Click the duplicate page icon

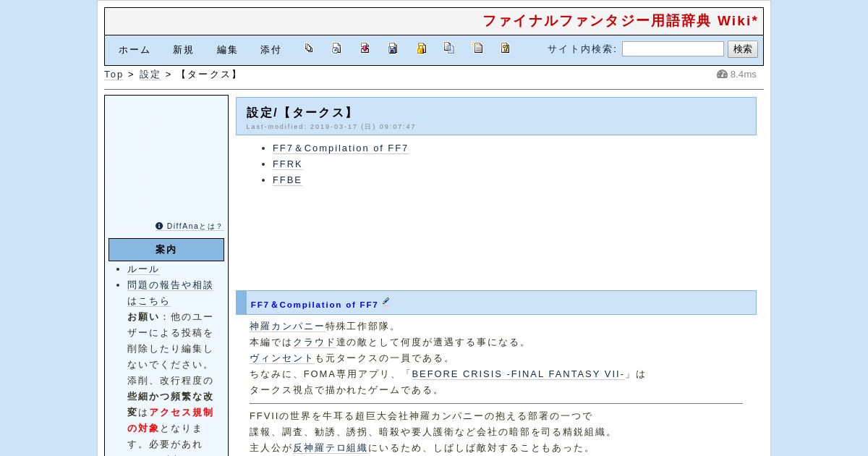tap(449, 48)
